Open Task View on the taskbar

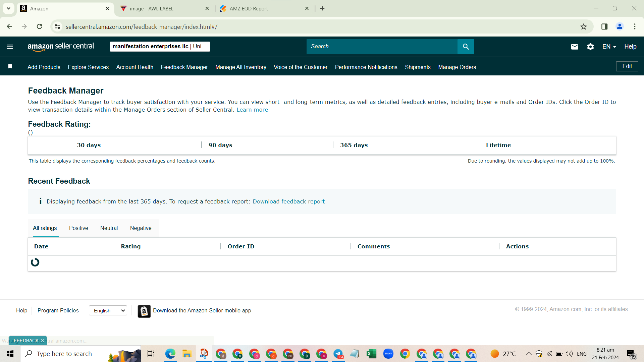pyautogui.click(x=151, y=354)
